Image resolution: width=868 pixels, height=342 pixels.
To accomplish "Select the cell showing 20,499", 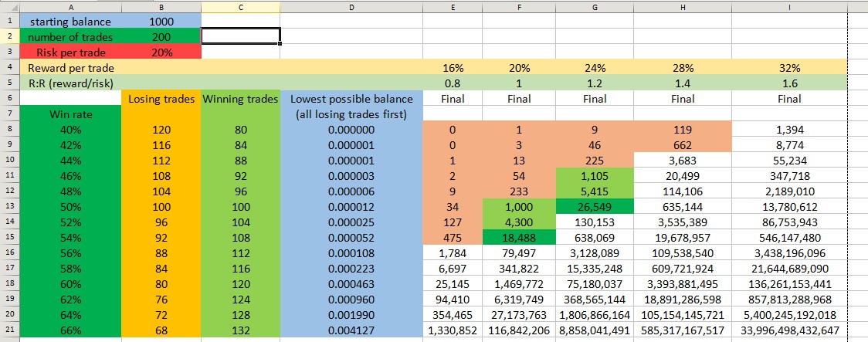I will [683, 177].
